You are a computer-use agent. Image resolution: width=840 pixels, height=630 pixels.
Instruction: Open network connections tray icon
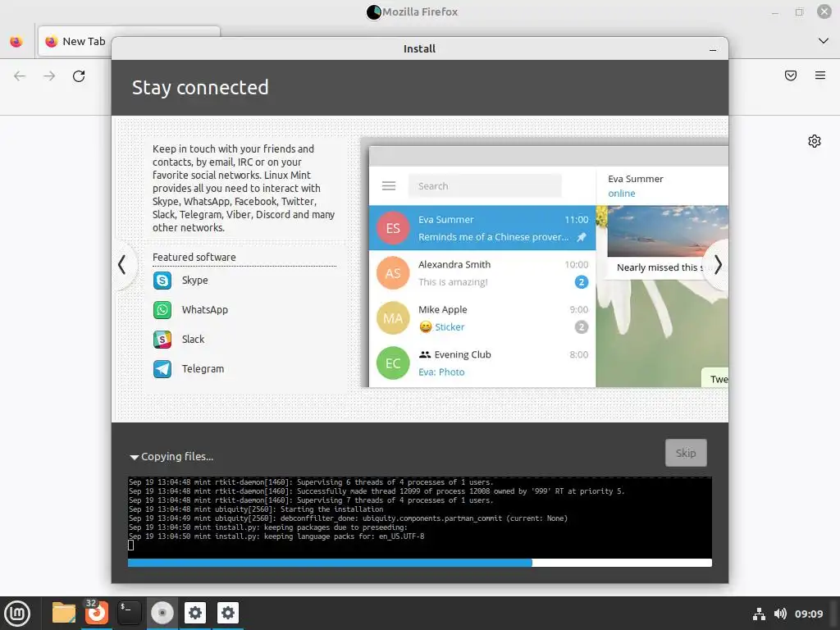click(759, 614)
